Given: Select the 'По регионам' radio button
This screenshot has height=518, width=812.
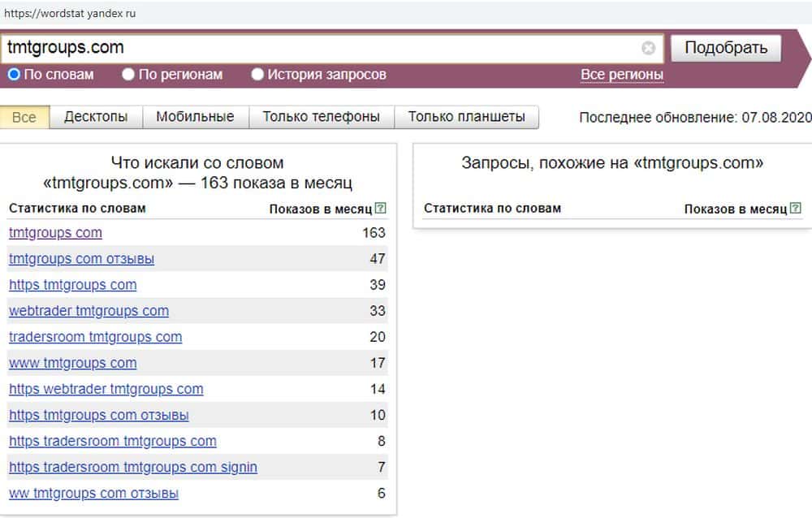Looking at the screenshot, I should tap(128, 74).
